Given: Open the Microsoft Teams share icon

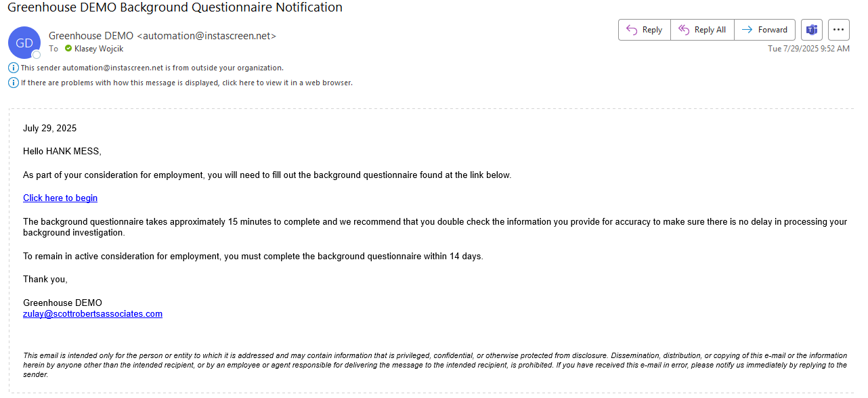Looking at the screenshot, I should click(x=811, y=30).
